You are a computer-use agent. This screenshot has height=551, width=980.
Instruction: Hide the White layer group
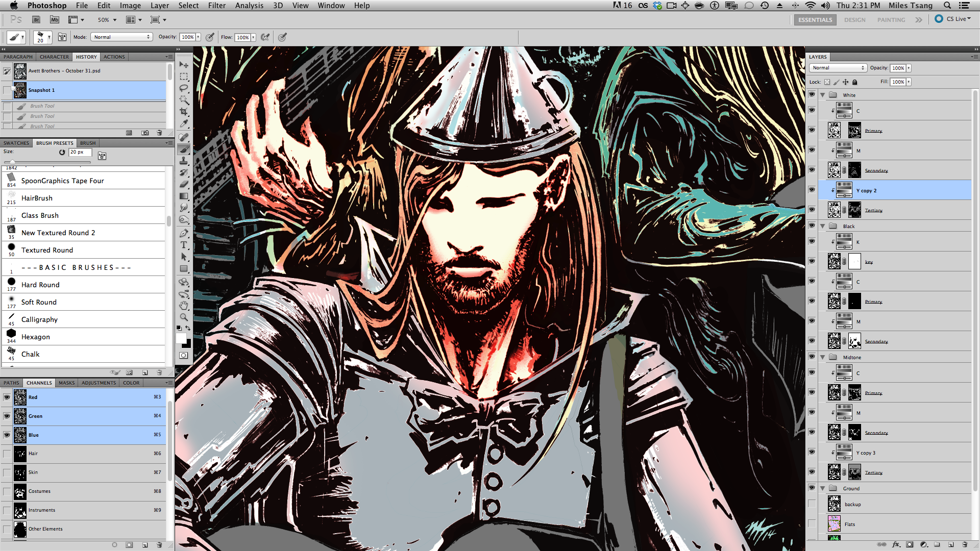pyautogui.click(x=812, y=95)
